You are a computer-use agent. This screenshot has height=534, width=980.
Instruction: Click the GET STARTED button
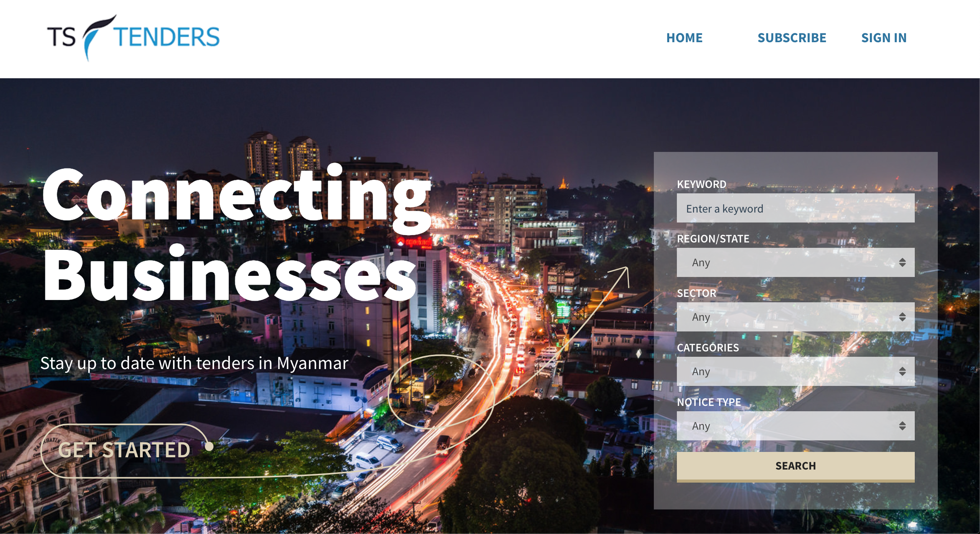(x=124, y=450)
